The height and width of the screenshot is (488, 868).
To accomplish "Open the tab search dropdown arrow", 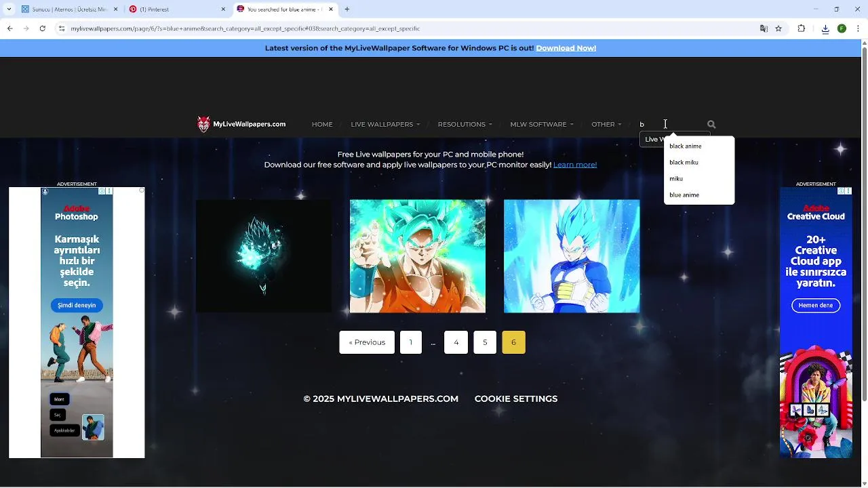I will pos(9,9).
